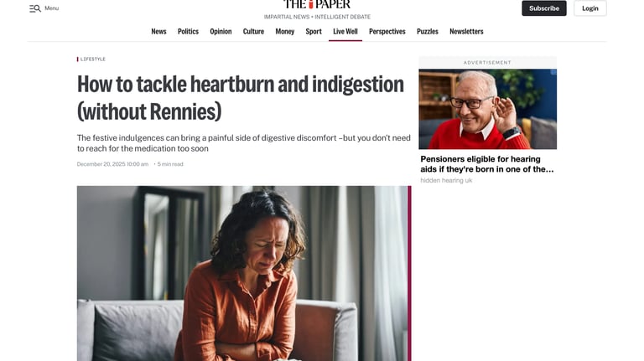The image size is (644, 361).
Task: Open the Newsletters page
Action: pyautogui.click(x=466, y=32)
